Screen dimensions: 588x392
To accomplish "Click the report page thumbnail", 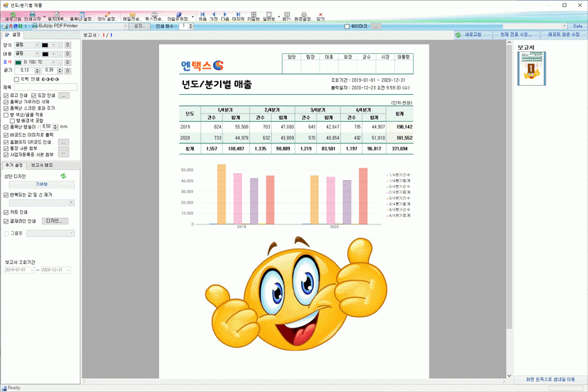I will (x=531, y=69).
